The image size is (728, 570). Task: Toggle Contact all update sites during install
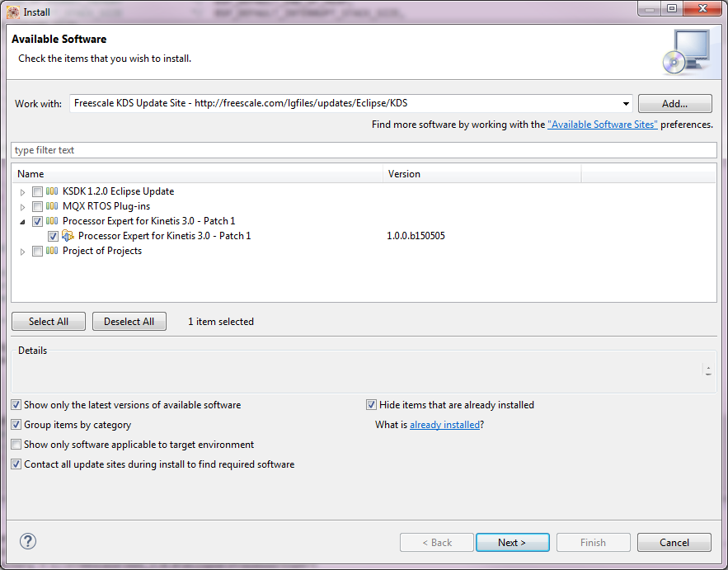(x=16, y=464)
